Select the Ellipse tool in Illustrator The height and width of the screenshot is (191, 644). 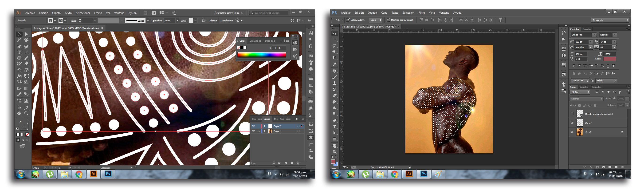point(19,58)
